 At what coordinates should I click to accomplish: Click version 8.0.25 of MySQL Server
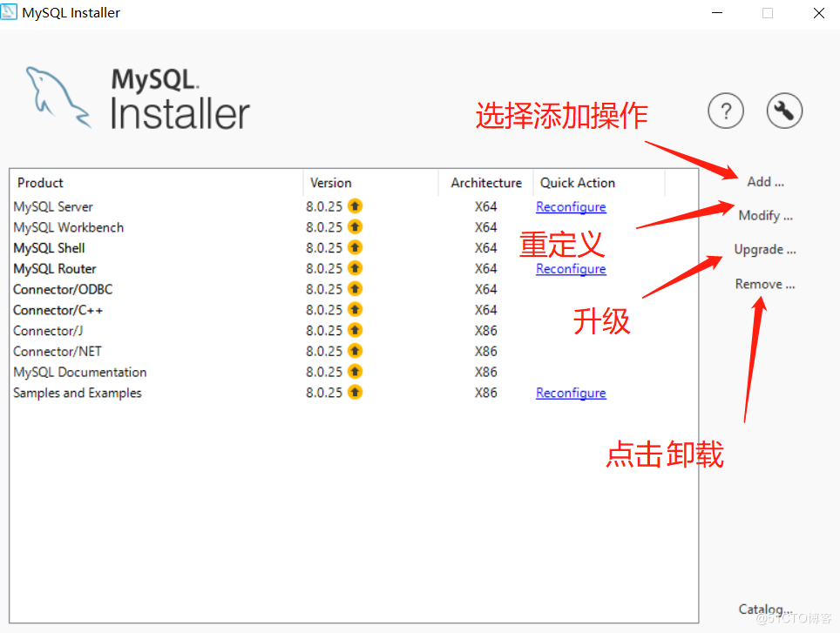click(x=324, y=206)
